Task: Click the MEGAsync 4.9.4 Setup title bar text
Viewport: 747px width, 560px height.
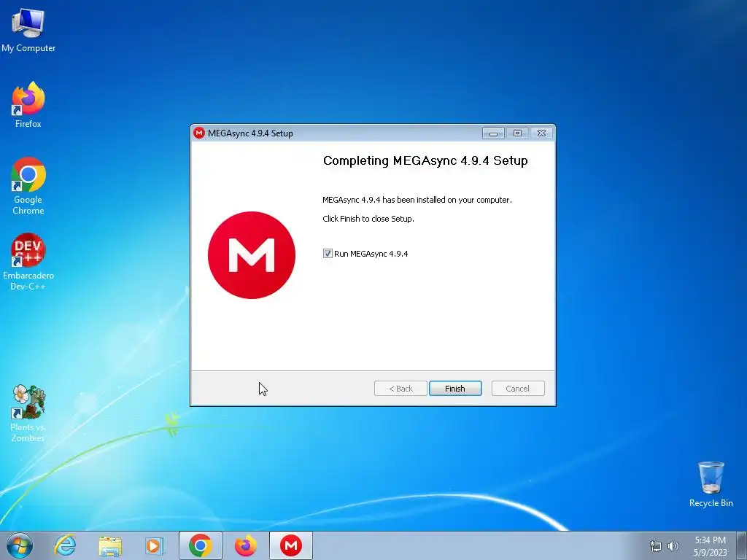Action: (x=250, y=133)
